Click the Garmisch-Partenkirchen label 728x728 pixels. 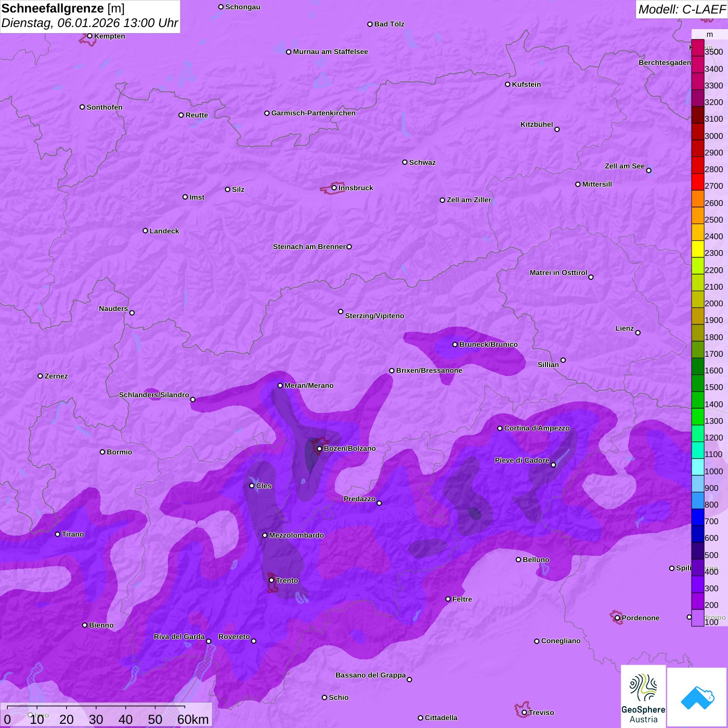pos(314,113)
